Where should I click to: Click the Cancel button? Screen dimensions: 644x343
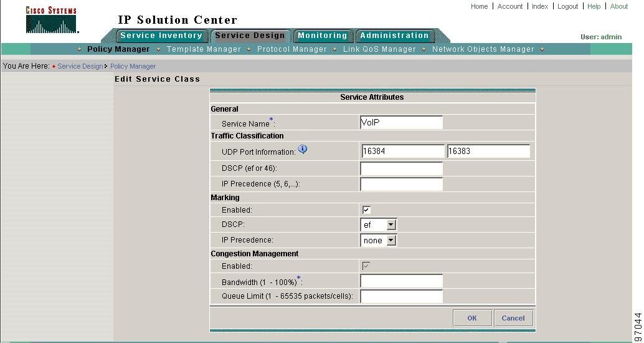[513, 318]
